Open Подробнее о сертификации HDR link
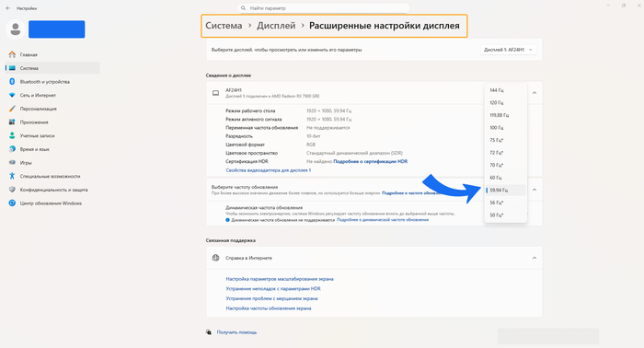 [x=370, y=161]
